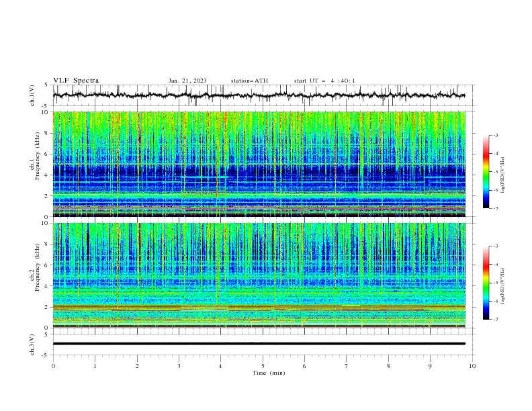Image resolution: width=532 pixels, height=411 pixels.
Task: Click the time axis tick label '10'
Action: (472, 366)
